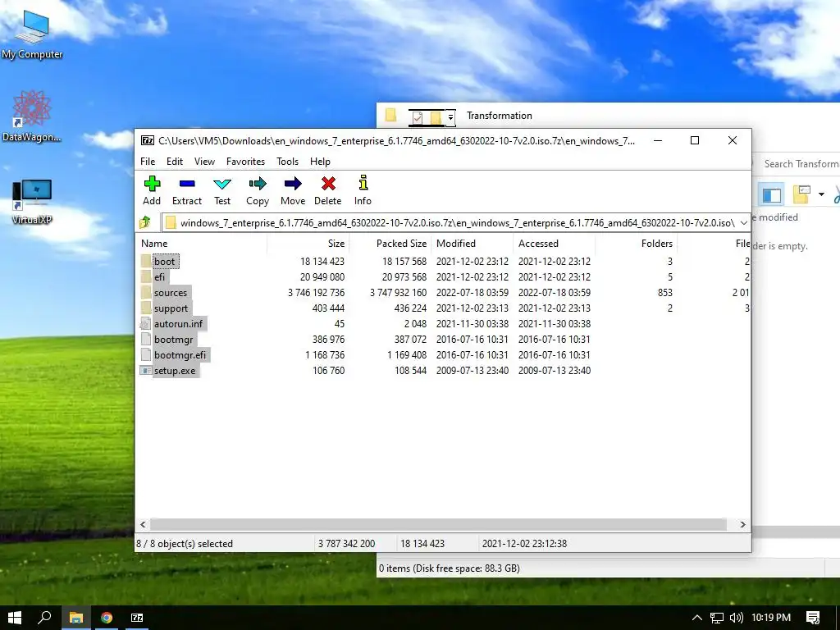Click the support packed size 436 224
This screenshot has width=840, height=630.
[410, 308]
